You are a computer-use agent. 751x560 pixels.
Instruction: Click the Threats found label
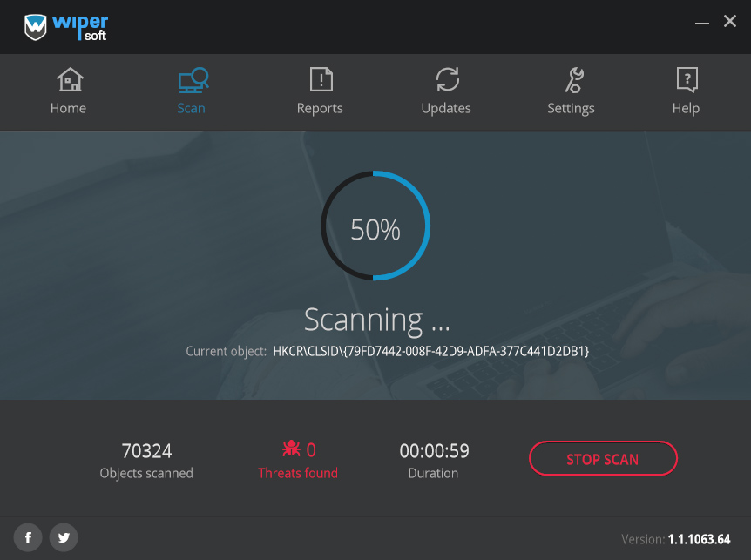(297, 473)
